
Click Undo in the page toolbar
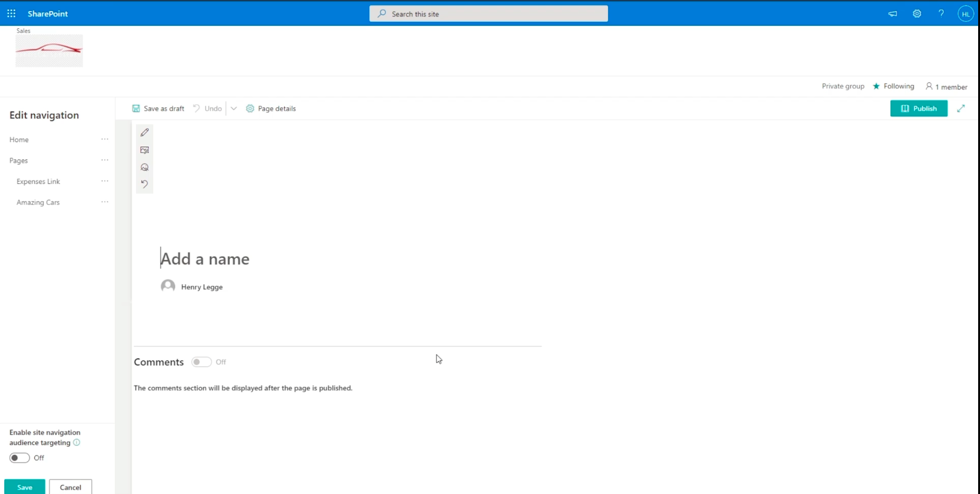(207, 108)
